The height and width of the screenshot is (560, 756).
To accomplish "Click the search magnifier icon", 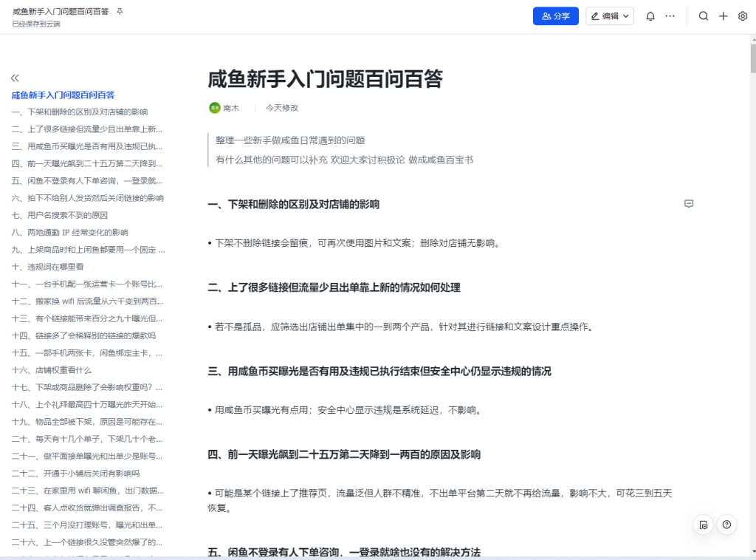I will [x=704, y=16].
